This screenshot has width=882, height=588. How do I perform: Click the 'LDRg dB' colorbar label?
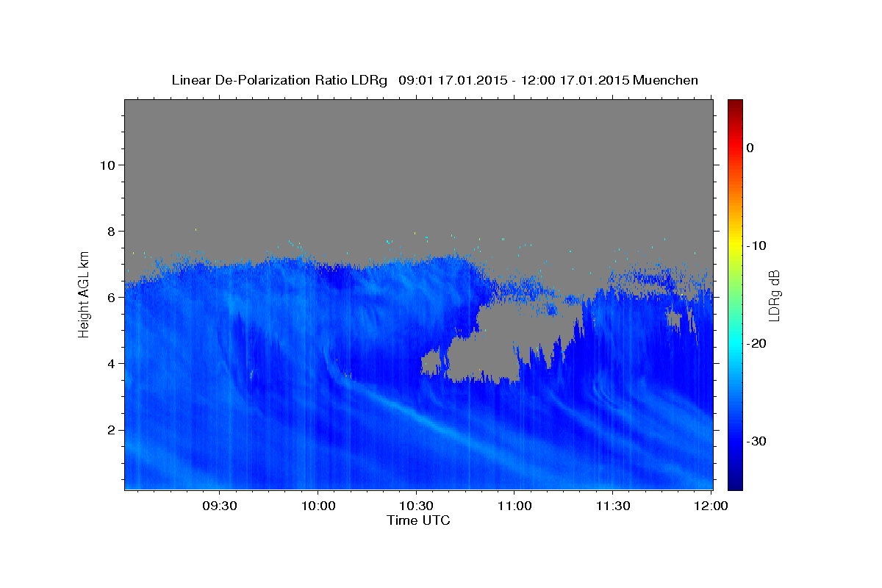(x=774, y=295)
